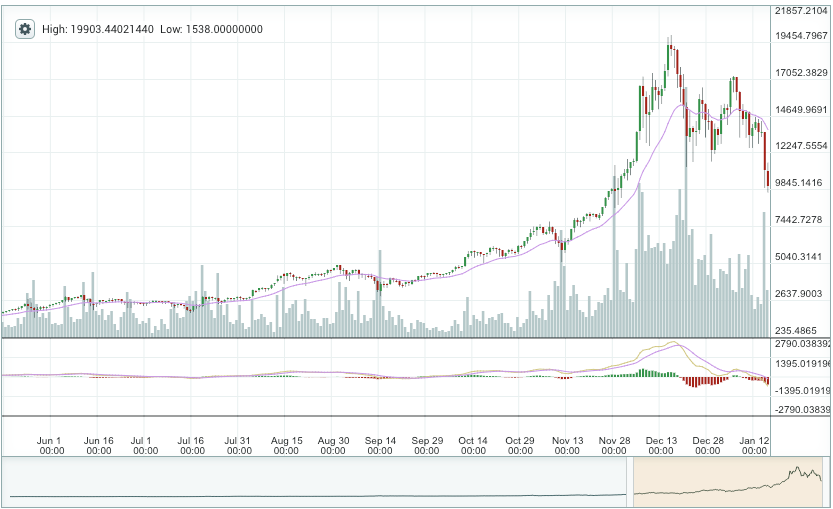Click the 235.4865 price axis label
The height and width of the screenshot is (509, 833).
coord(796,330)
